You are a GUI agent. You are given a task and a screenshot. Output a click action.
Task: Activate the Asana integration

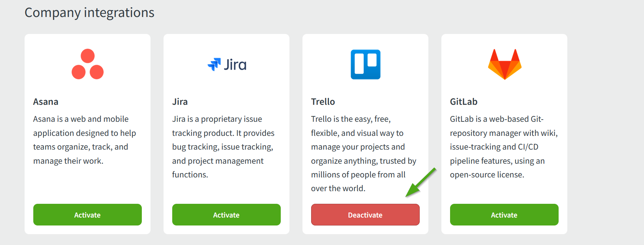tap(87, 215)
